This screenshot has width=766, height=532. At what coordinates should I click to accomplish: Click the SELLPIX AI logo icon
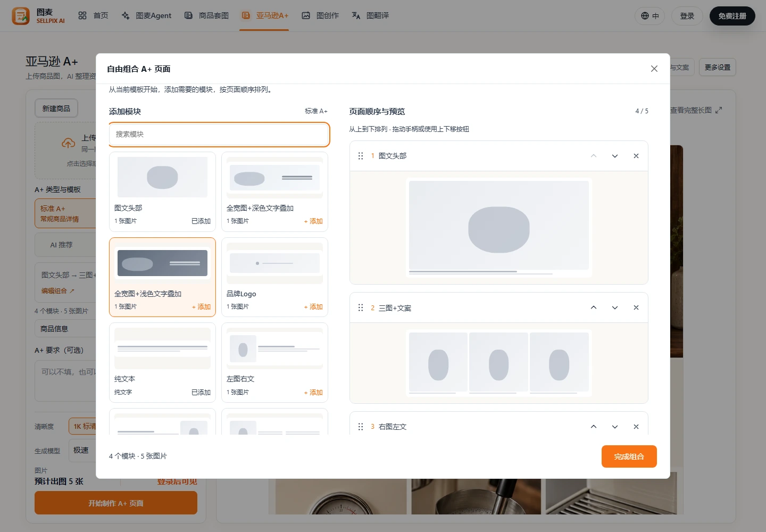21,16
